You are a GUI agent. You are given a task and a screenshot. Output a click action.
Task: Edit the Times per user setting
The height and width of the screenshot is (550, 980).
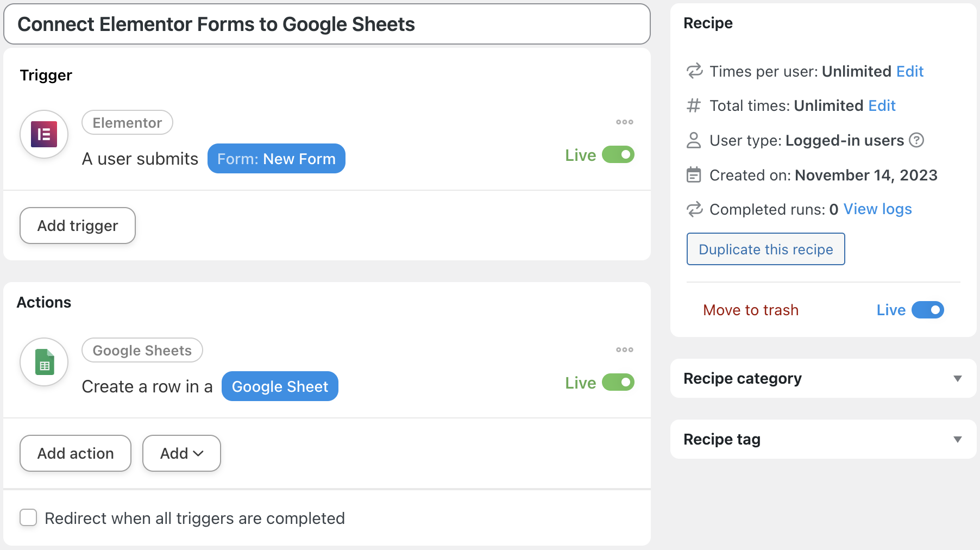910,71
